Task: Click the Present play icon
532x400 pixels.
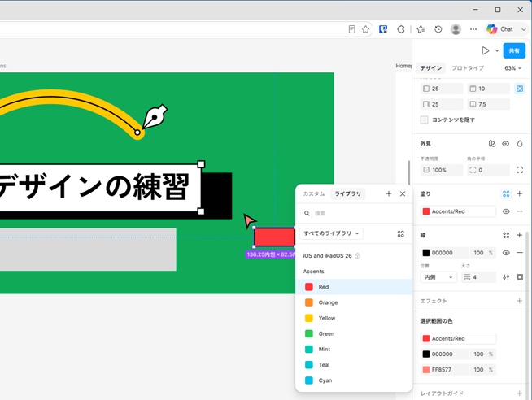Action: coord(485,51)
